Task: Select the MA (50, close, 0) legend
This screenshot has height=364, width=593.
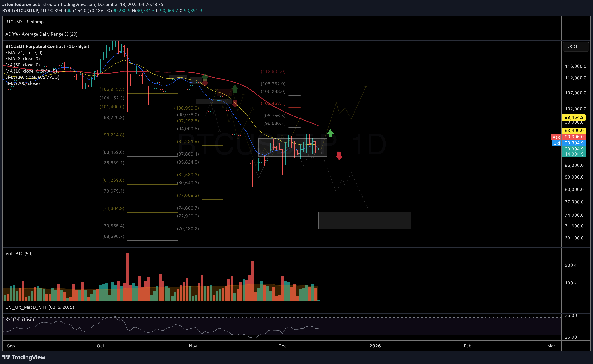Action: 23,65
